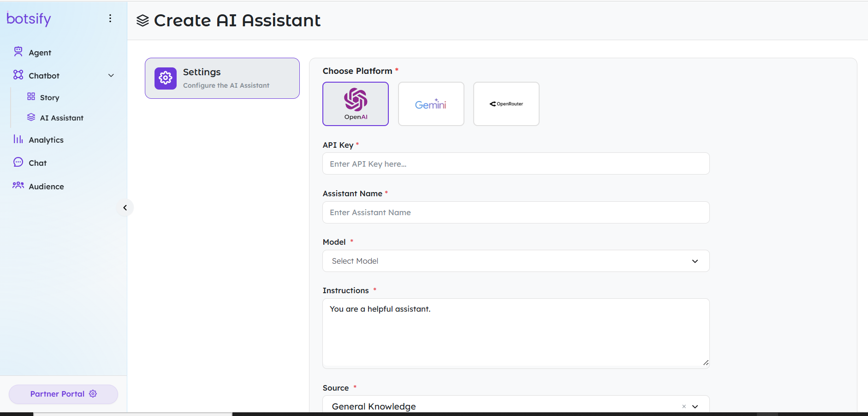The image size is (868, 416).
Task: Select OpenRouter as the platform
Action: [506, 103]
